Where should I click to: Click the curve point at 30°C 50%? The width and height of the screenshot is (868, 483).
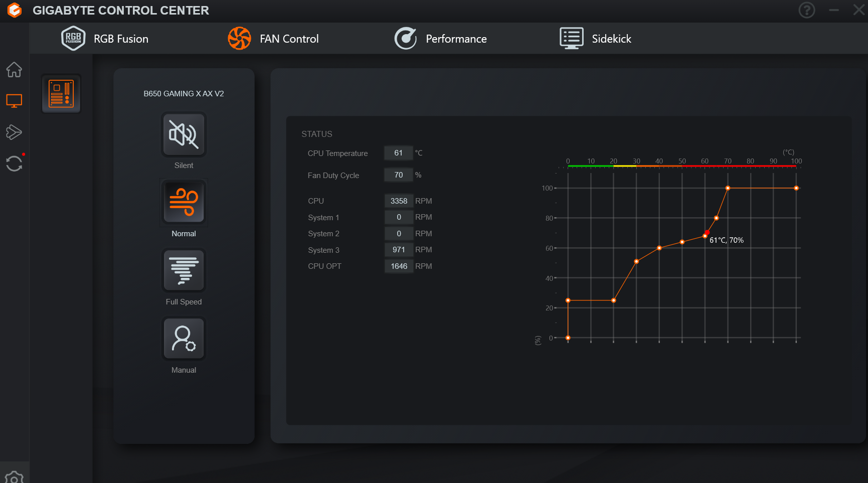coord(636,261)
